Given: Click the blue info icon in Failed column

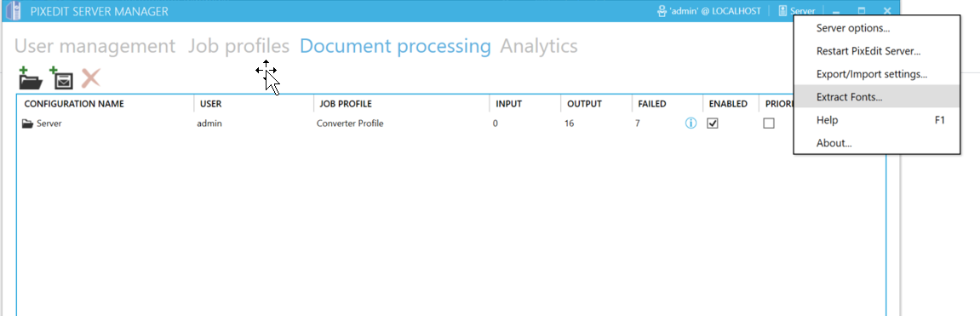Looking at the screenshot, I should [x=691, y=124].
